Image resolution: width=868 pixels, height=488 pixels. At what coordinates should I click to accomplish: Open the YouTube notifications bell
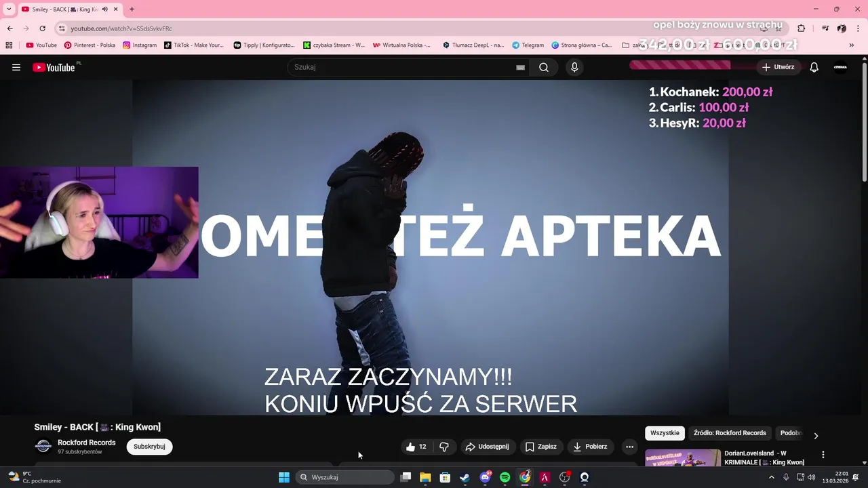pos(814,67)
